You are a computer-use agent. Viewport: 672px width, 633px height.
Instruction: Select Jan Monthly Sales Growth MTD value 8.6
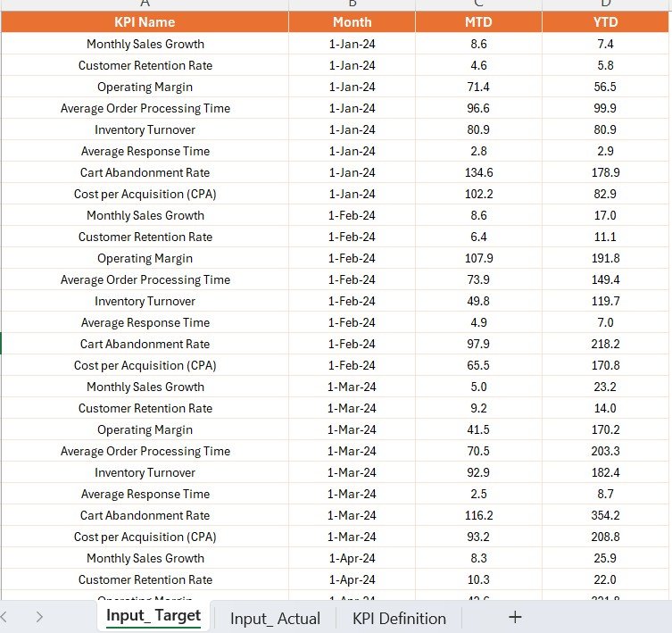pos(478,44)
